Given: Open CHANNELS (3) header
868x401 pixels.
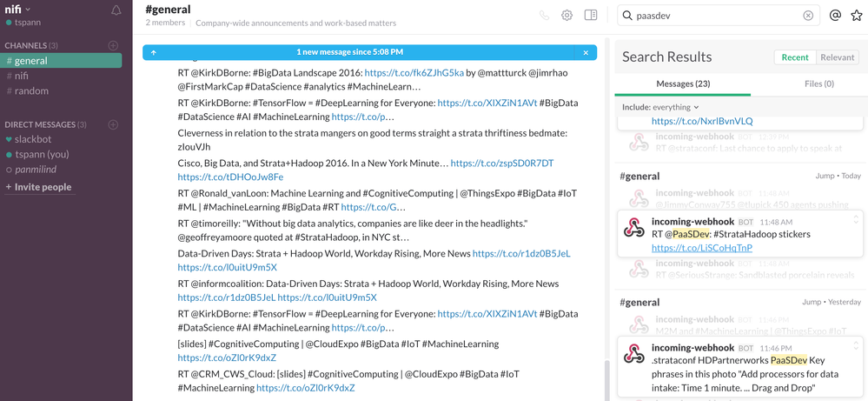Looking at the screenshot, I should (x=31, y=45).
